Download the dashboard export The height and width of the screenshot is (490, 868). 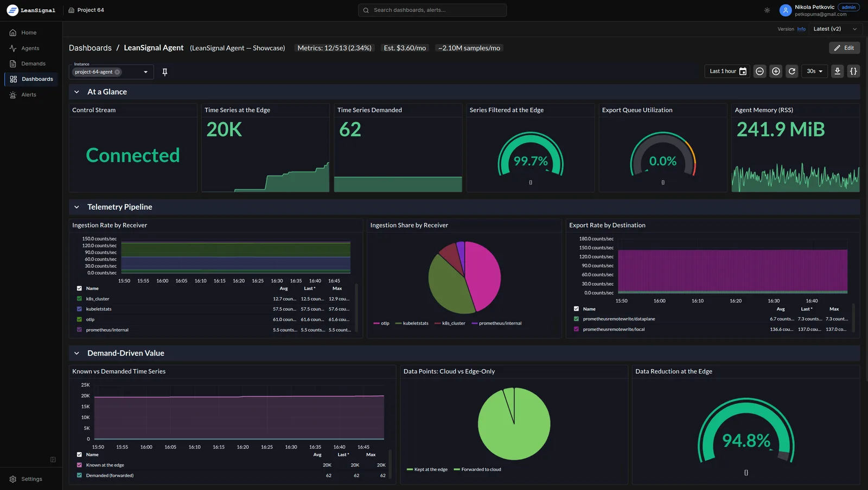tap(838, 72)
